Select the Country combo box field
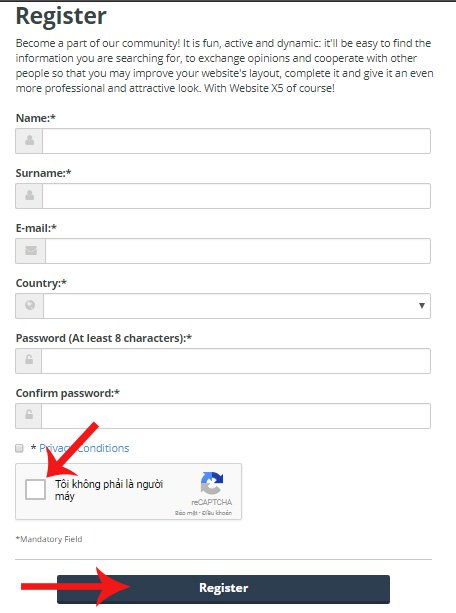Image resolution: width=456 pixels, height=613 pixels. pos(237,306)
